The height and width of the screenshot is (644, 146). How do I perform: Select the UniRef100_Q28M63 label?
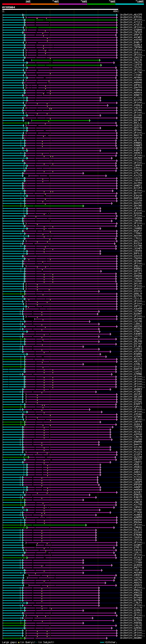131,610
